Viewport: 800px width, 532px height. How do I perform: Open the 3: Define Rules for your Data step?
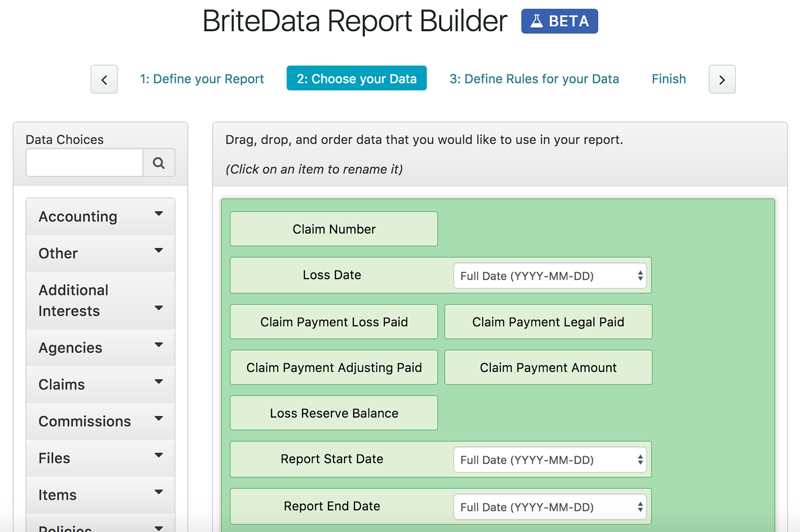click(x=534, y=78)
